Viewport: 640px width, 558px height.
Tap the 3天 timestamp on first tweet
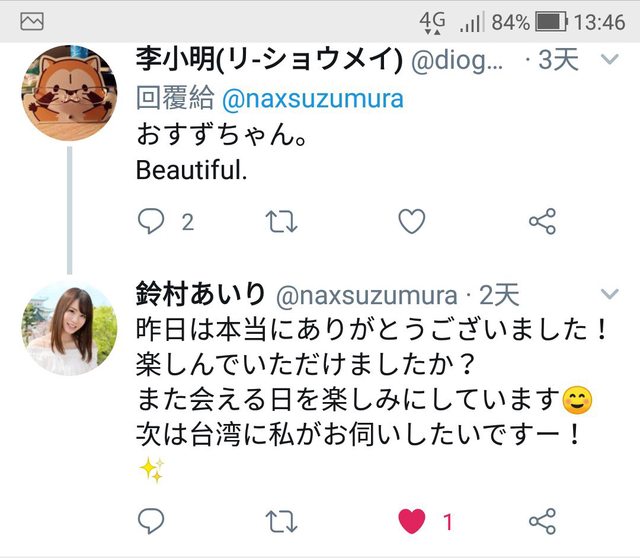[x=558, y=61]
